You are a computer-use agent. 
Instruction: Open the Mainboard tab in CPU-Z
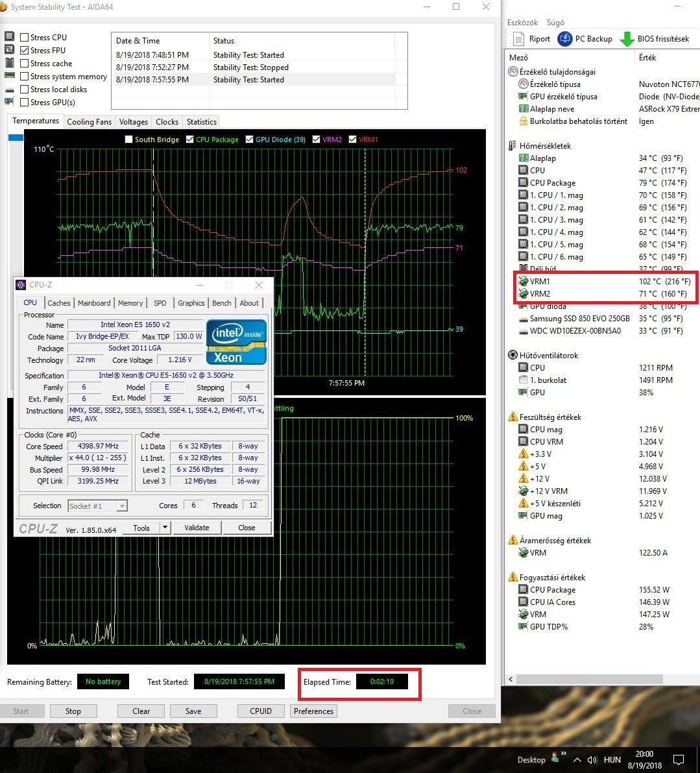click(94, 303)
